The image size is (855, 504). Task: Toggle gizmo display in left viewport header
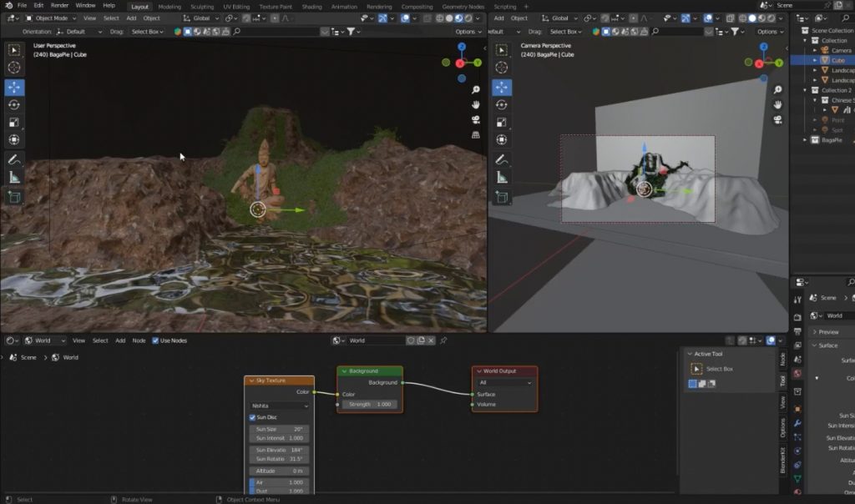pos(382,18)
